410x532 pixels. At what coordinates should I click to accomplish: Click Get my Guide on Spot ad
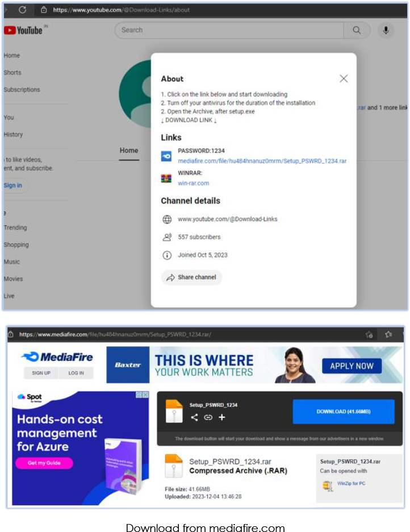point(44,463)
